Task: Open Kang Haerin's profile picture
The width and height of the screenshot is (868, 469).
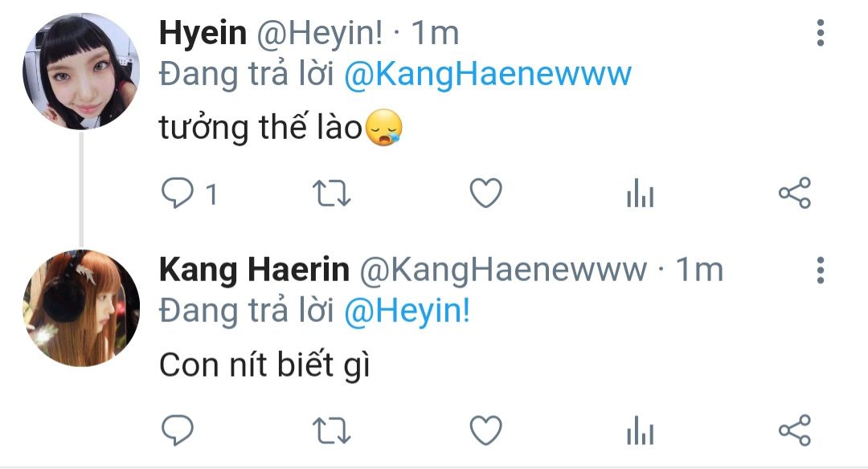Action: [x=81, y=308]
